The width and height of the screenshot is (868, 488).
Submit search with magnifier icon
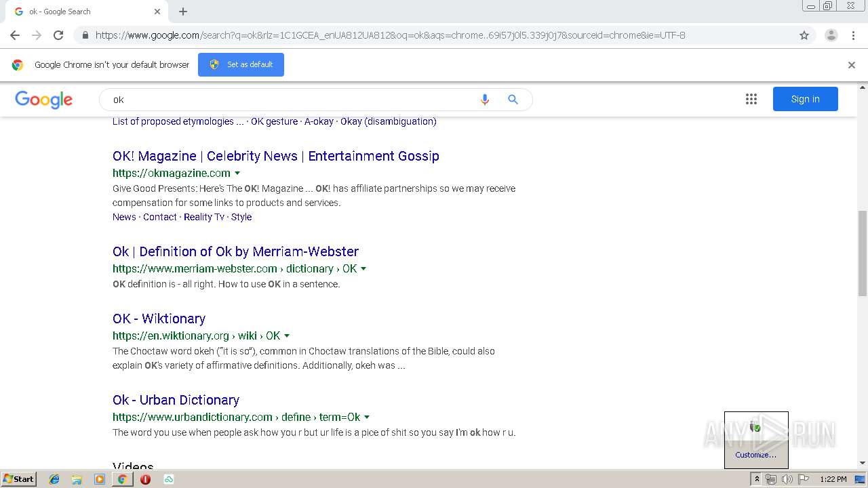pos(513,100)
